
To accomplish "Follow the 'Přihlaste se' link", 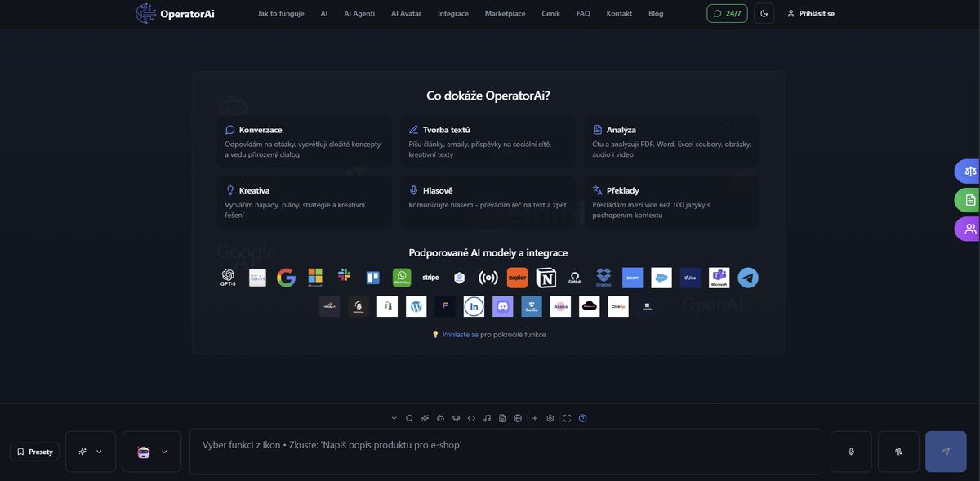I will click(x=460, y=335).
